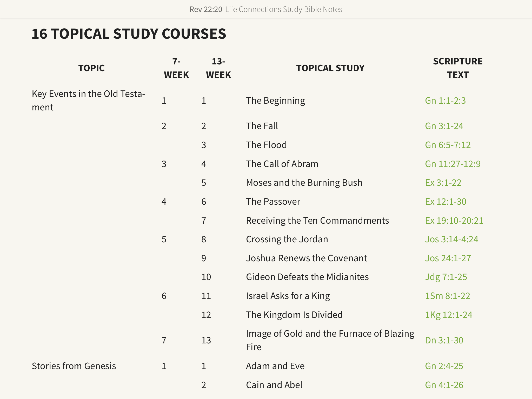This screenshot has width=532, height=399.
Task: Select the 'TOPIC' column header
Action: pos(91,68)
